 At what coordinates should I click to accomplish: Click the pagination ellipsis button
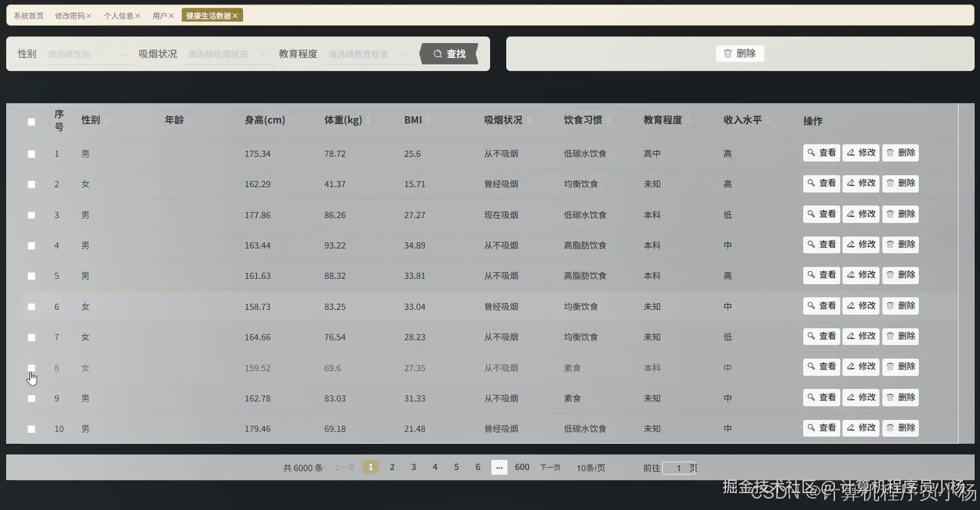499,467
